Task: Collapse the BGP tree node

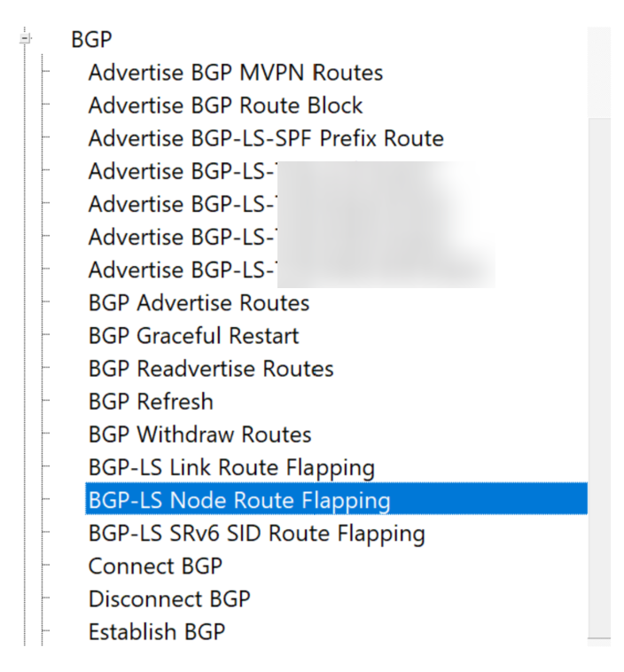Action: coord(25,38)
